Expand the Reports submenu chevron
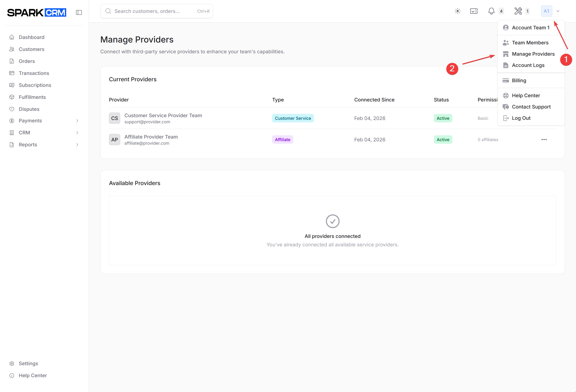Image resolution: width=576 pixels, height=392 pixels. pyautogui.click(x=77, y=144)
